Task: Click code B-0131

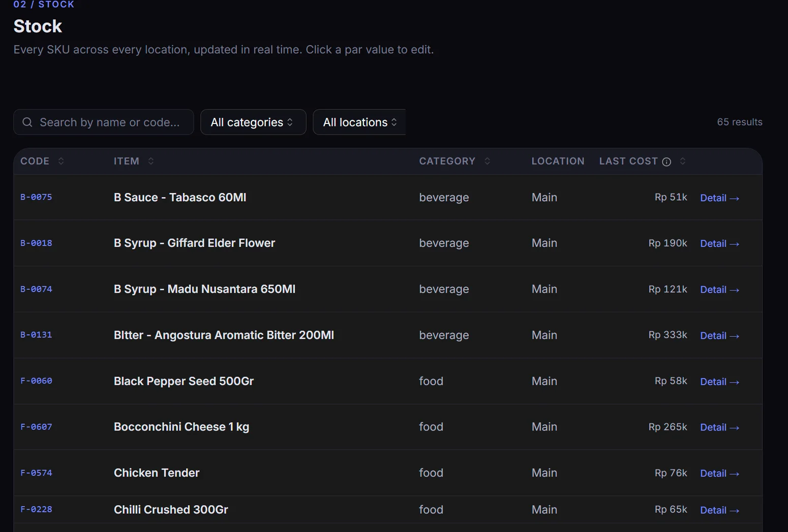Action: [x=36, y=335]
